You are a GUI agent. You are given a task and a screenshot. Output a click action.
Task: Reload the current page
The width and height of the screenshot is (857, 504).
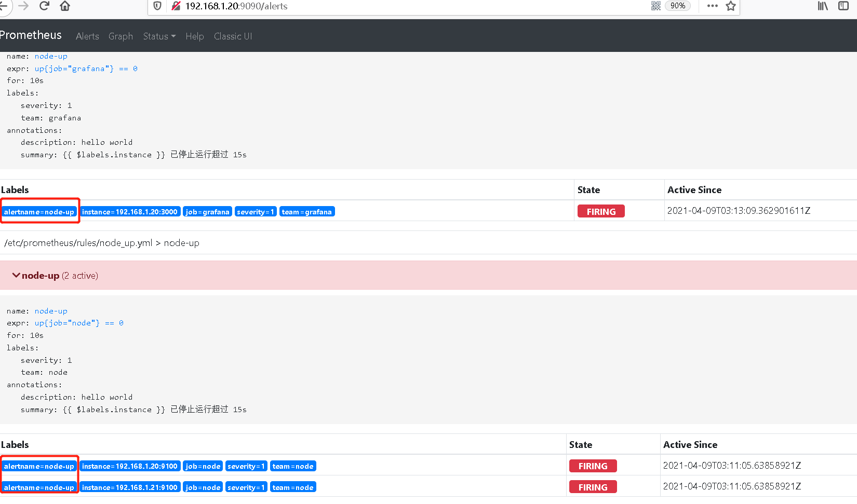point(44,6)
